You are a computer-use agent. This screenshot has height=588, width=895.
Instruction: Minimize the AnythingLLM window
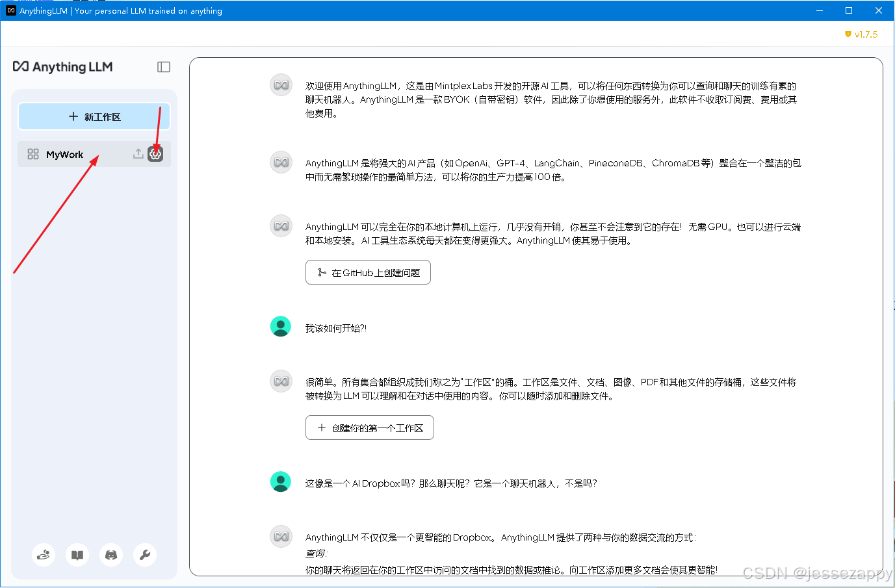coord(820,10)
